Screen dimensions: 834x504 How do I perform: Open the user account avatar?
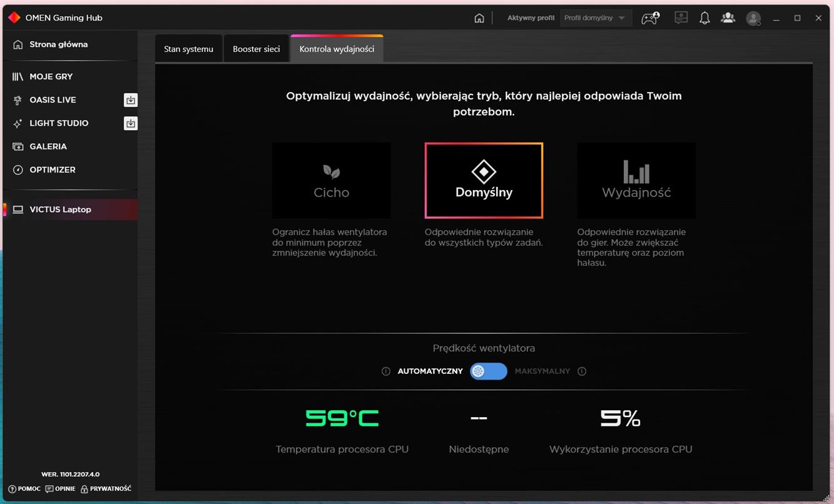tap(753, 19)
